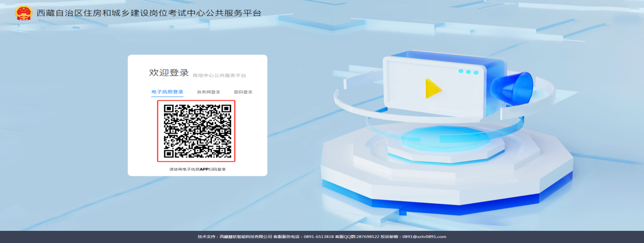Click the service phone 0891-6513818 in footer
This screenshot has width=644, height=243.
(x=319, y=237)
